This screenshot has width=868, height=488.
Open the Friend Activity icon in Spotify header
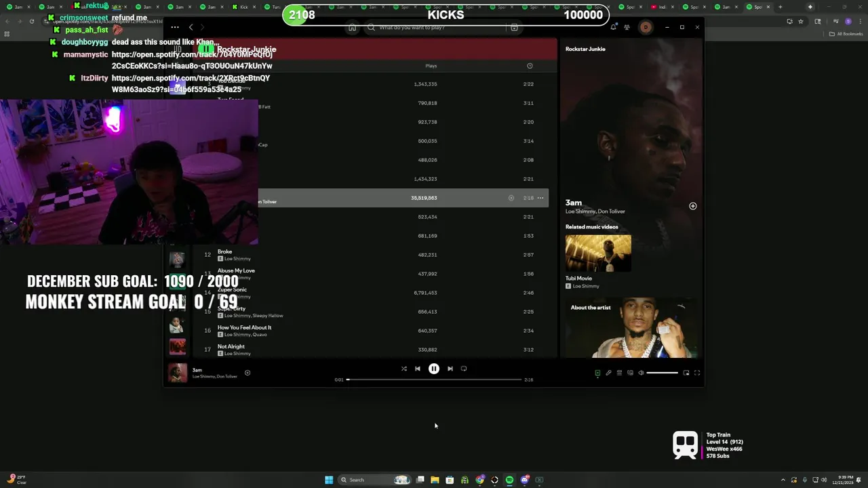coord(627,27)
